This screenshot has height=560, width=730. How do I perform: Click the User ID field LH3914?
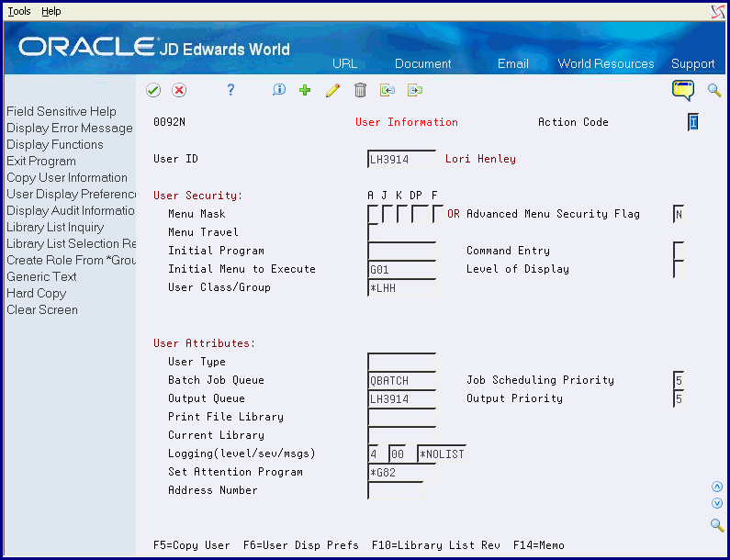(x=401, y=159)
